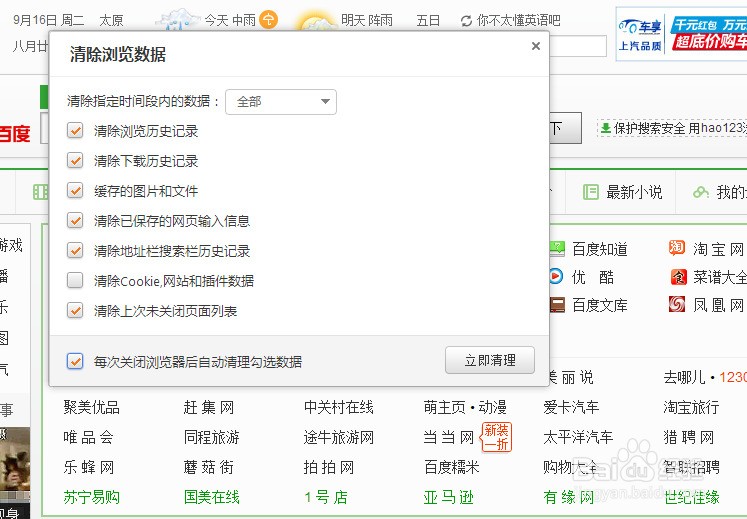Click the 优酷 play icon
This screenshot has height=519, width=747.
(558, 277)
